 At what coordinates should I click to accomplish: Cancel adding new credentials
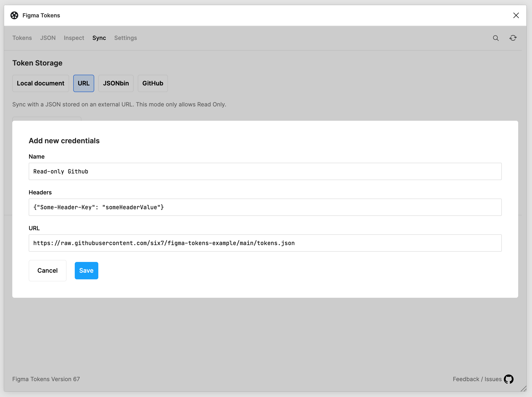[x=48, y=271]
